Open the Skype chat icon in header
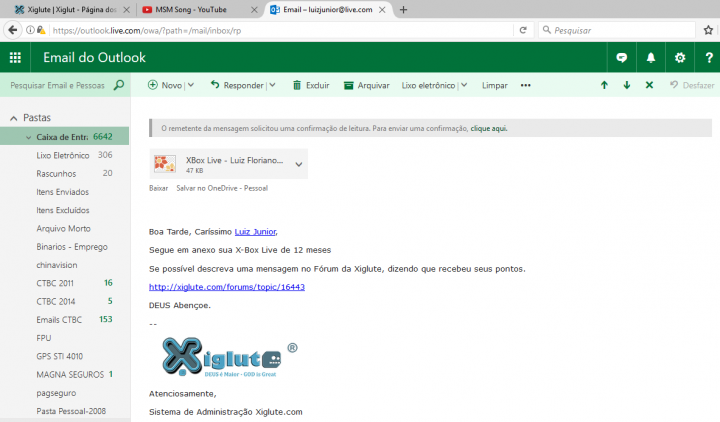720x422 pixels. click(622, 57)
